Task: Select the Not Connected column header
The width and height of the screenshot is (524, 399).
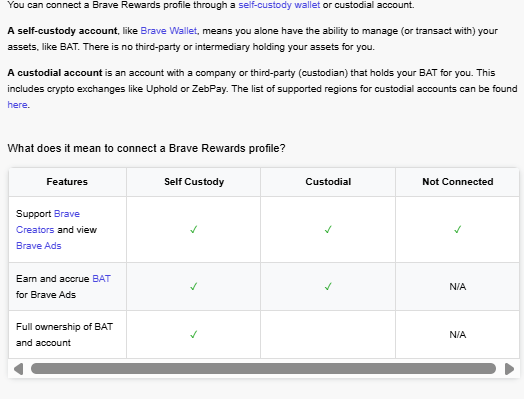Action: point(457,182)
